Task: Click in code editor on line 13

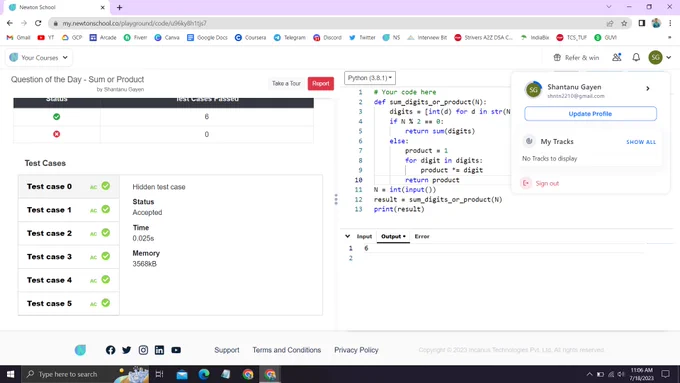Action: pyautogui.click(x=399, y=209)
